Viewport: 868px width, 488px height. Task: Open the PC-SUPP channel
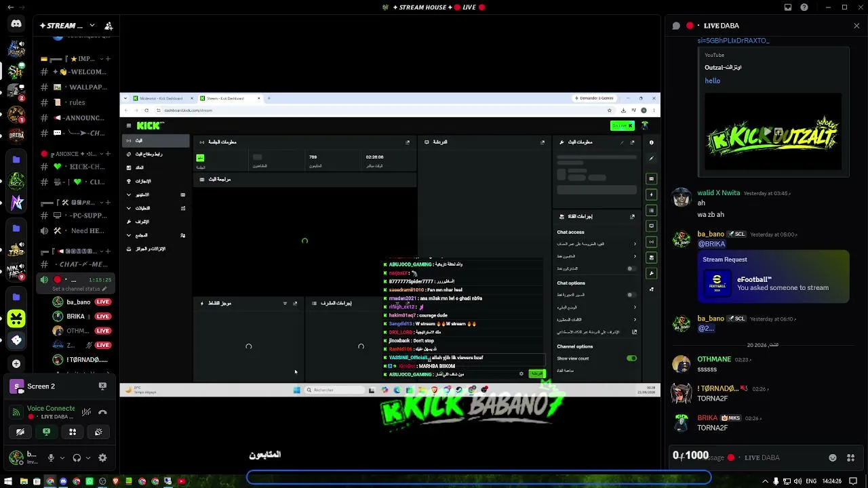76,216
